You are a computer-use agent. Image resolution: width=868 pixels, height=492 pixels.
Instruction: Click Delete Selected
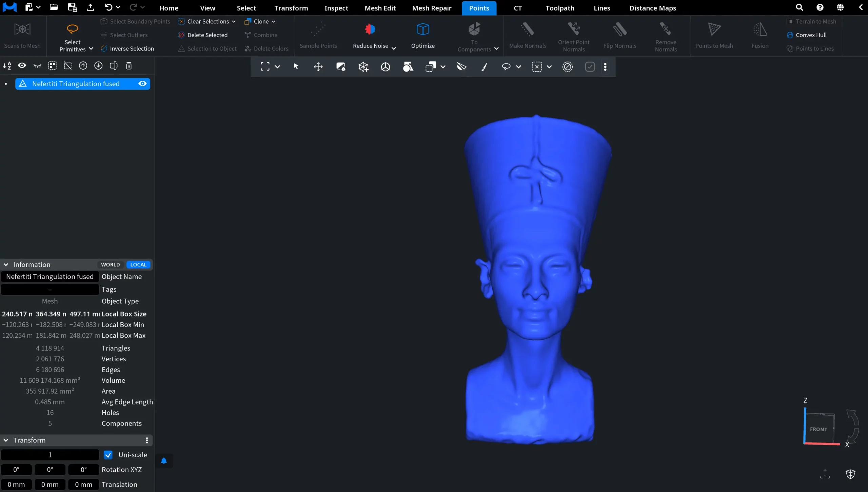coord(203,35)
